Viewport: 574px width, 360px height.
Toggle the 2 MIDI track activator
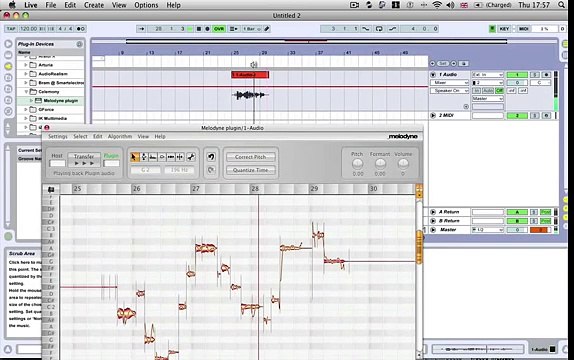coord(517,115)
